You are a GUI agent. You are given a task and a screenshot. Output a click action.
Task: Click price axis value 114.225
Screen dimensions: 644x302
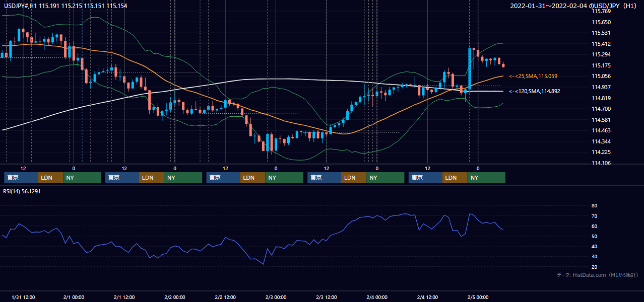pos(601,152)
